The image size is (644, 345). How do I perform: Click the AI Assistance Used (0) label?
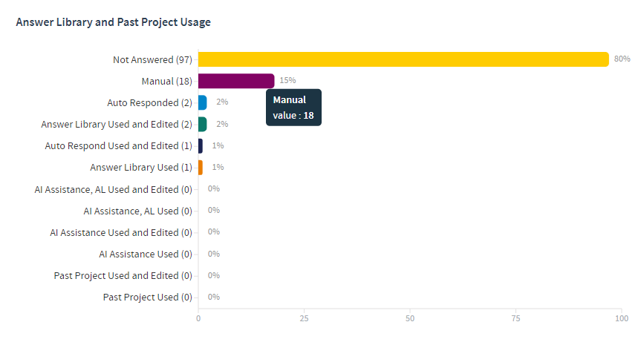146,254
